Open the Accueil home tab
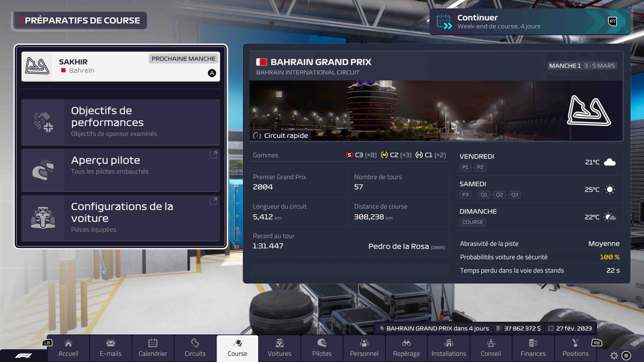Image resolution: width=644 pixels, height=362 pixels. click(68, 348)
